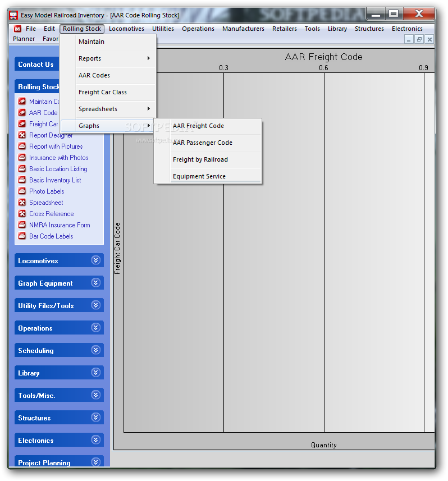The image size is (448, 481).
Task: Close the inner AAR Code document window
Action: (x=429, y=39)
